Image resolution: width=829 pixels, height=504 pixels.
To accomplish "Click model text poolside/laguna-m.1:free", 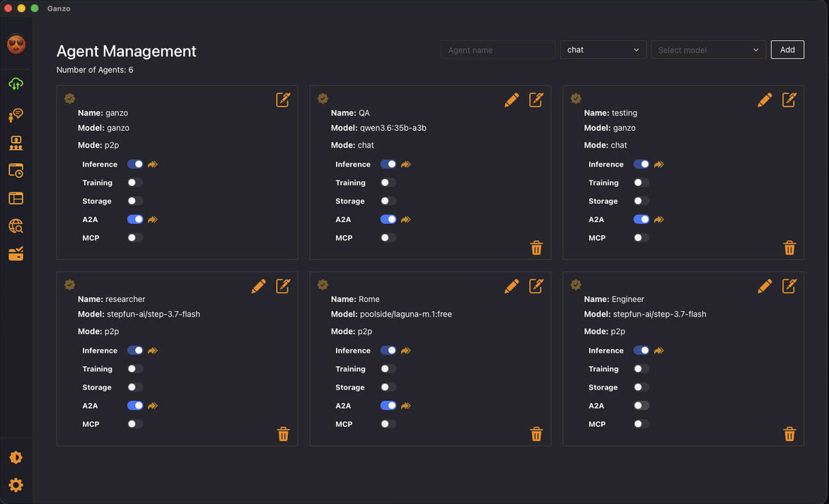I will point(405,314).
